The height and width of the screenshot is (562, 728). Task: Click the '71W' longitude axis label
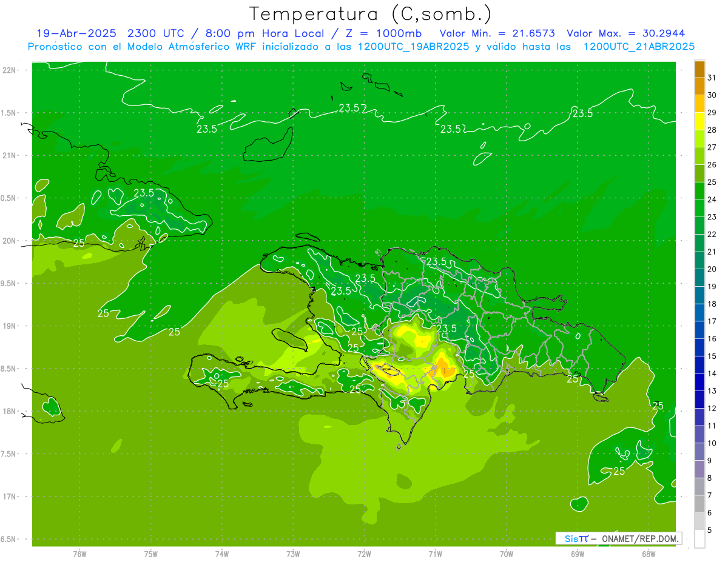(435, 554)
